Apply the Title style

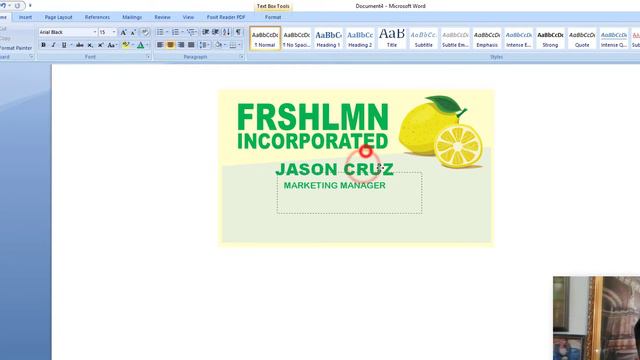click(392, 39)
